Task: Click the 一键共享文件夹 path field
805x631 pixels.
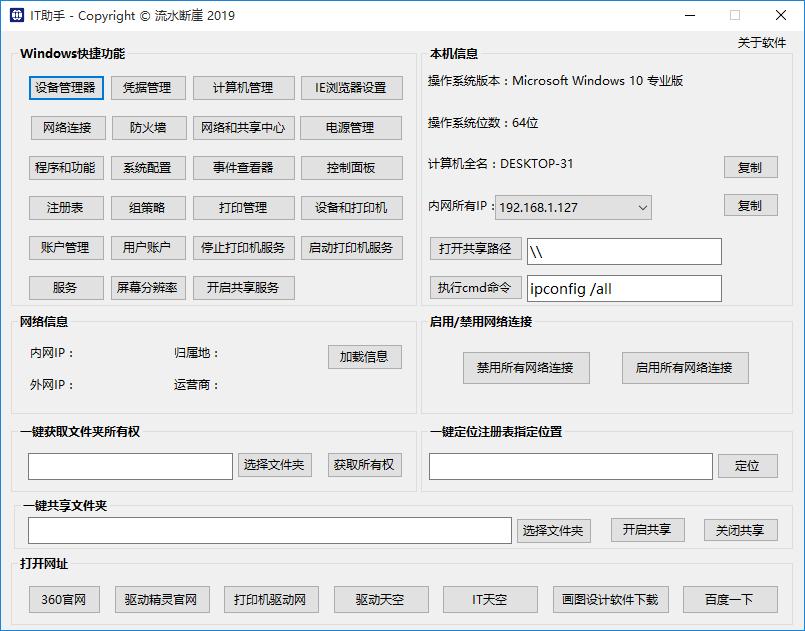Action: [x=270, y=530]
